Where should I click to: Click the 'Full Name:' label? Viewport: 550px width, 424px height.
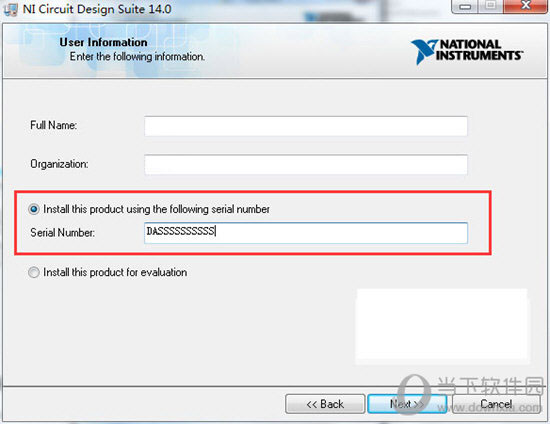coord(54,125)
